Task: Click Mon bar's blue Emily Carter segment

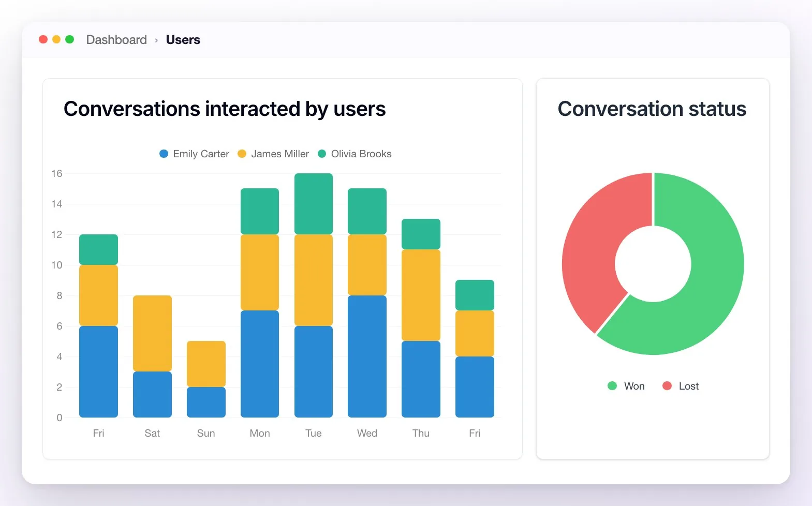Action: click(260, 364)
